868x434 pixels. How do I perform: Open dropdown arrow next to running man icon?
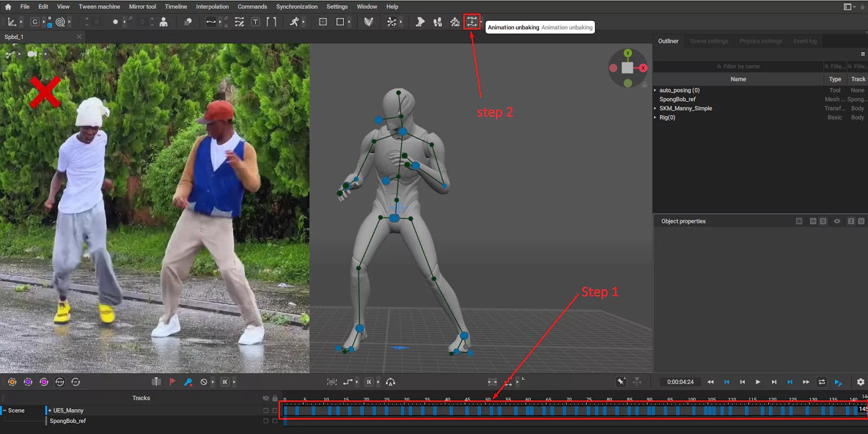click(303, 22)
